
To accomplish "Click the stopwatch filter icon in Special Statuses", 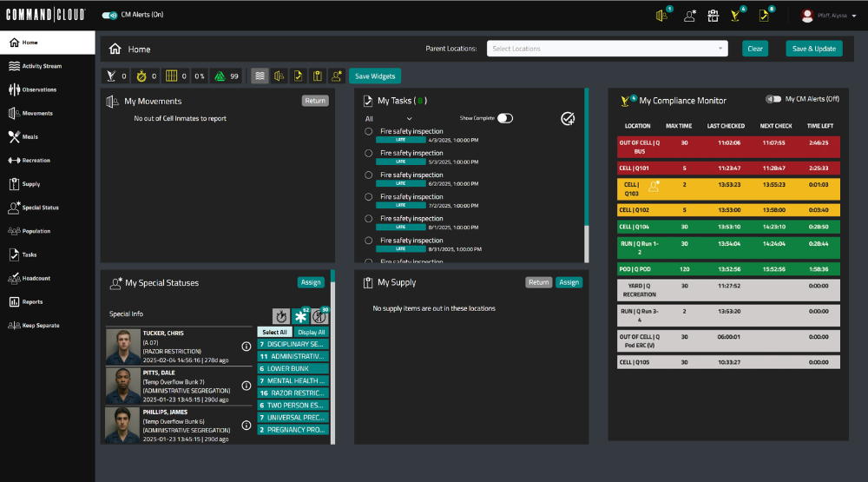I will [281, 316].
